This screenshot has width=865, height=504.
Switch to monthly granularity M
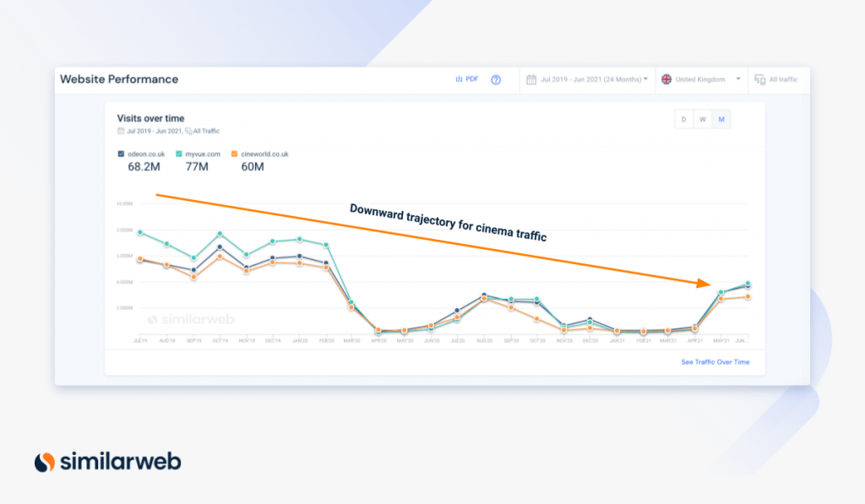[x=721, y=119]
